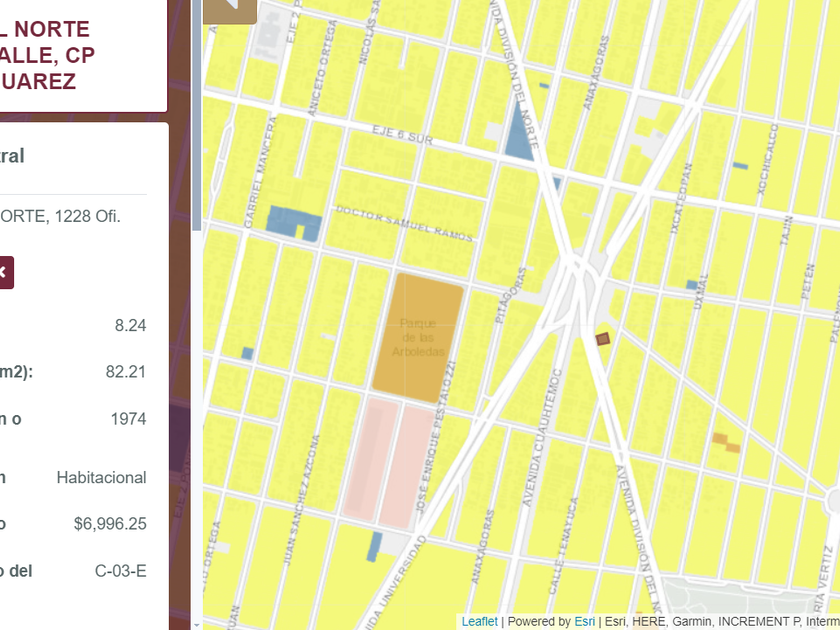Click the Habitacional value in the panel
This screenshot has height=630, width=840.
pyautogui.click(x=101, y=478)
